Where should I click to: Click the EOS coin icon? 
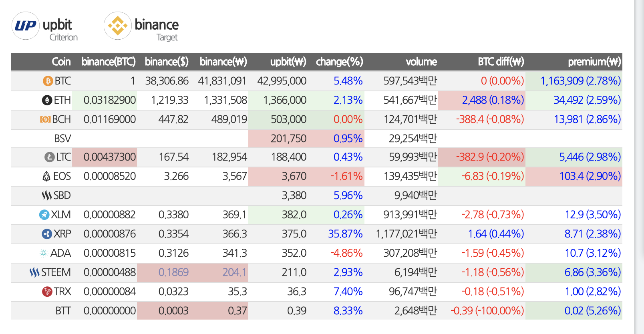[x=46, y=176]
